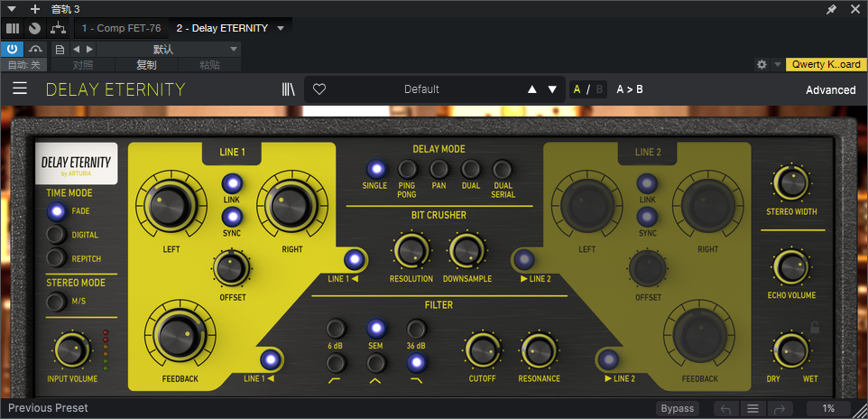Load next preset with down arrow
The image size is (868, 419).
[x=552, y=89]
